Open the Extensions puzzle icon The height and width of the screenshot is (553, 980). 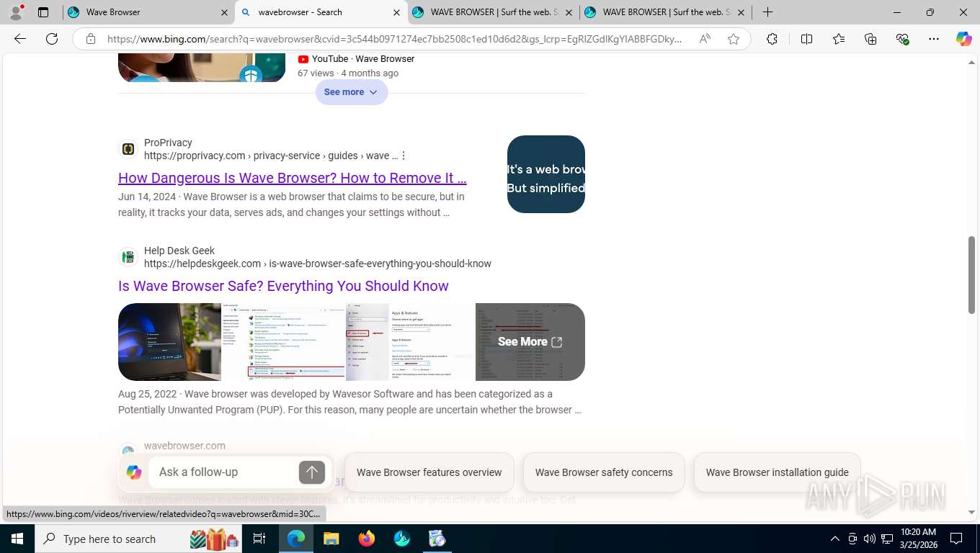tap(772, 39)
